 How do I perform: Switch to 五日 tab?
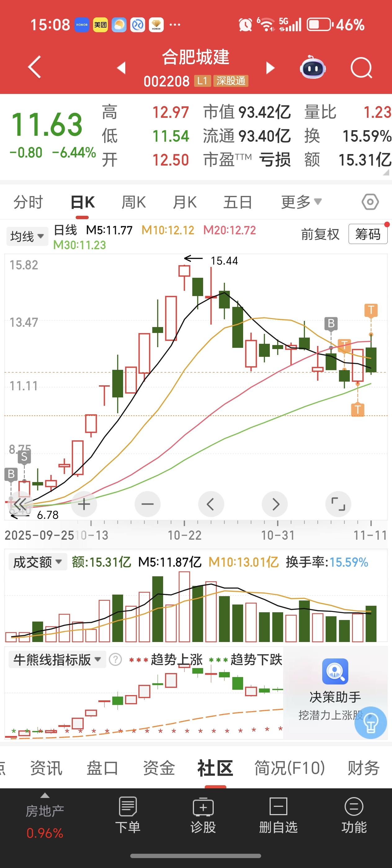click(x=238, y=202)
